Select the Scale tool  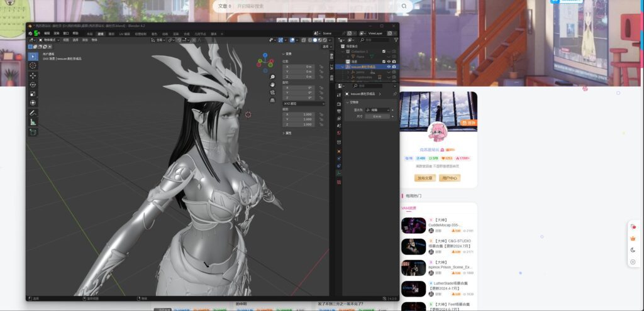pyautogui.click(x=33, y=94)
